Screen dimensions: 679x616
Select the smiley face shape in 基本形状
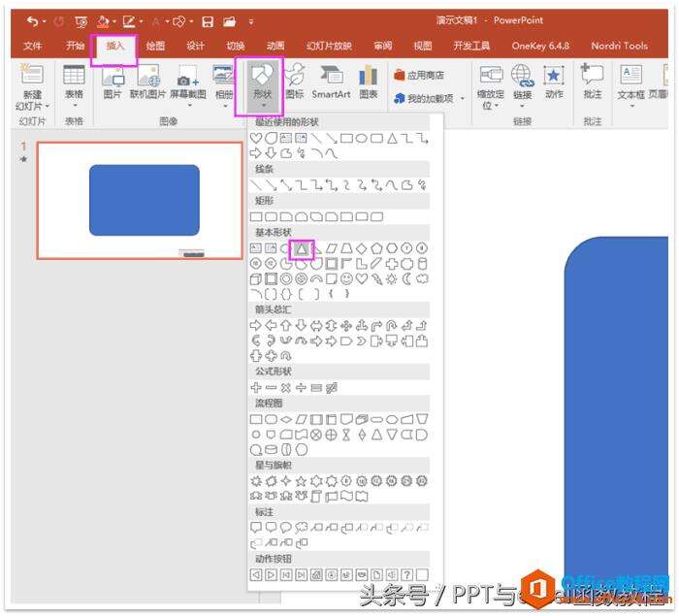coord(346,279)
